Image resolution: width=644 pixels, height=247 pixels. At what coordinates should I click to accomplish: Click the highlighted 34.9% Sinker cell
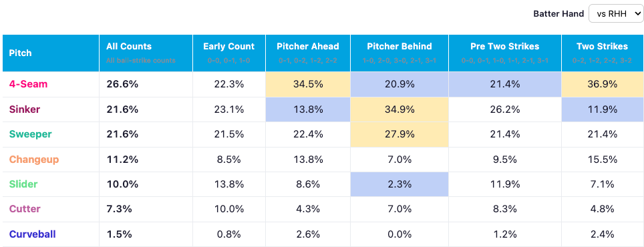399,109
